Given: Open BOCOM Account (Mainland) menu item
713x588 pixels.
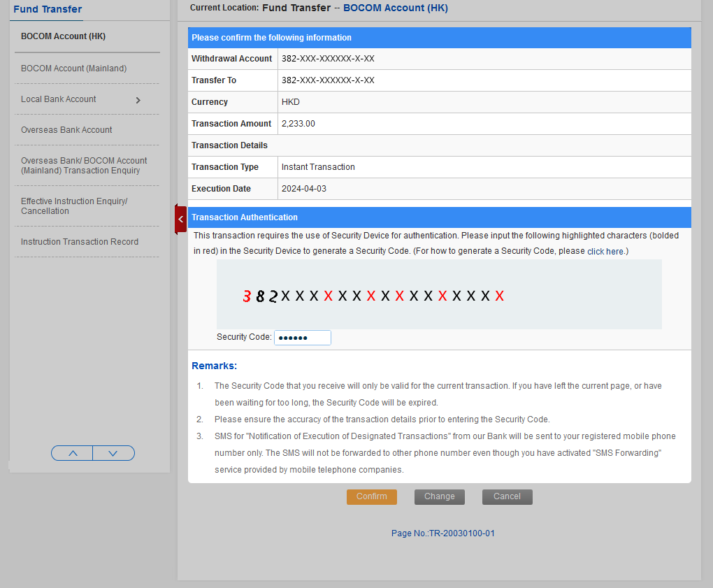Looking at the screenshot, I should pos(73,69).
